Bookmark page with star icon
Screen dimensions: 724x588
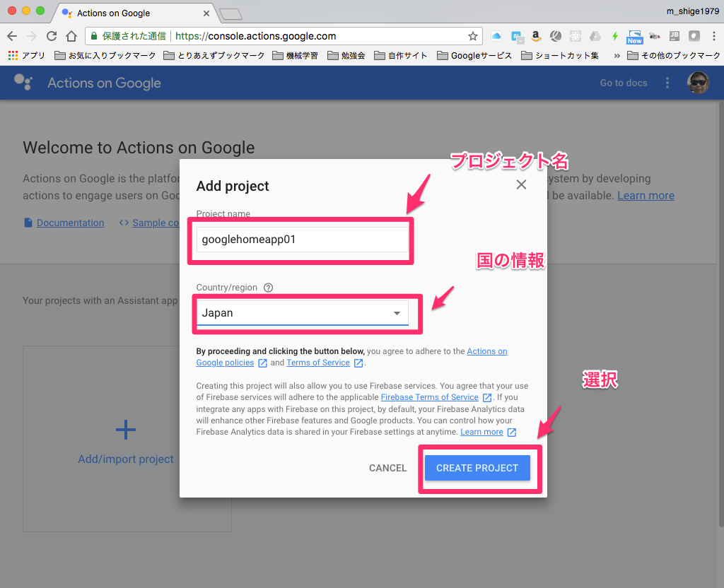[x=473, y=36]
